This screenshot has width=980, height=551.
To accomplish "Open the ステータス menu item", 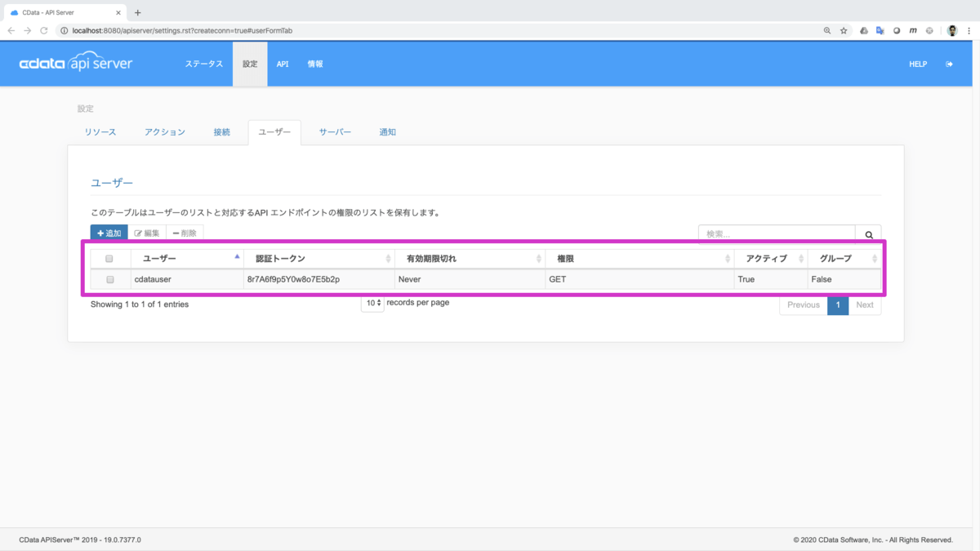I will tap(203, 64).
